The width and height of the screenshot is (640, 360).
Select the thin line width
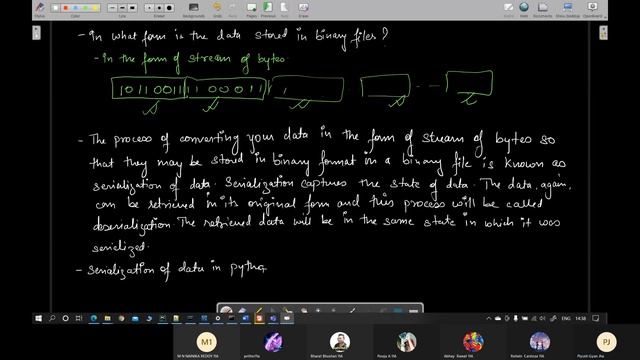112,8
